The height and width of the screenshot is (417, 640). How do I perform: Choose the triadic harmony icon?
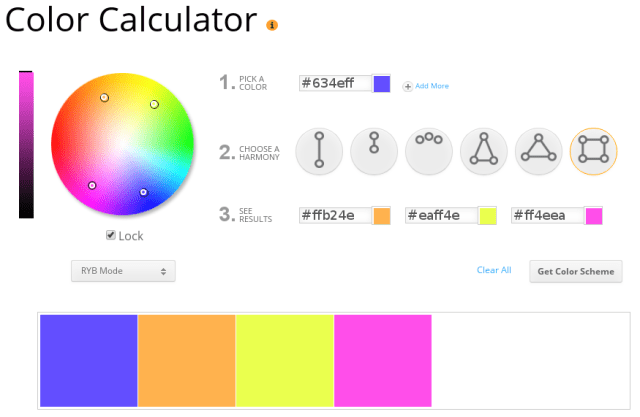[539, 151]
